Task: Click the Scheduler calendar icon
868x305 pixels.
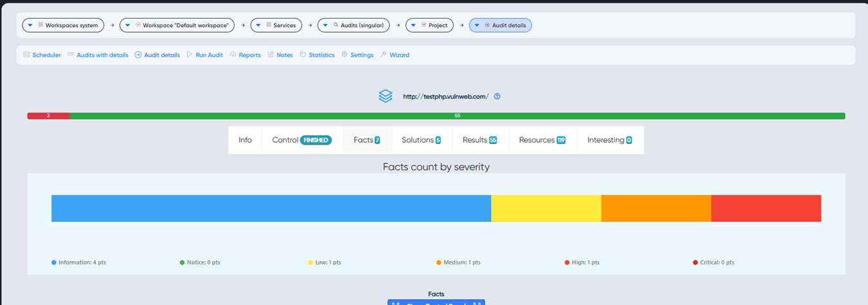Action: coord(26,55)
